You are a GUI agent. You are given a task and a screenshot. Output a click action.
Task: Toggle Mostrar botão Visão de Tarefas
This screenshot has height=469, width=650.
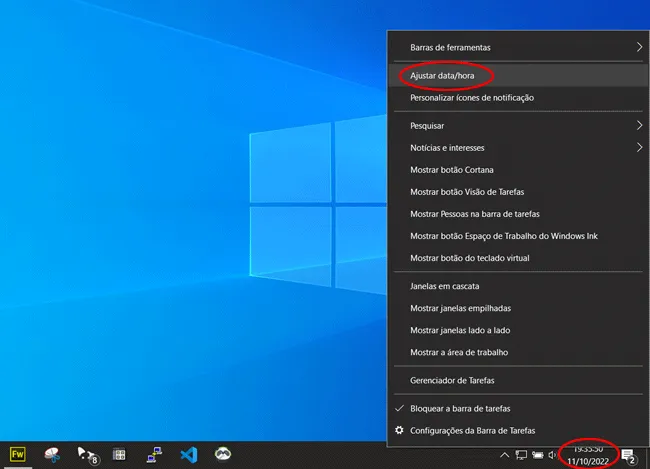click(x=518, y=192)
